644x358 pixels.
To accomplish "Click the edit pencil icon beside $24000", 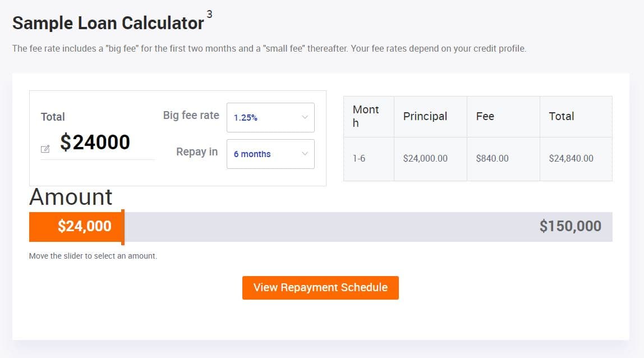I will pos(45,149).
